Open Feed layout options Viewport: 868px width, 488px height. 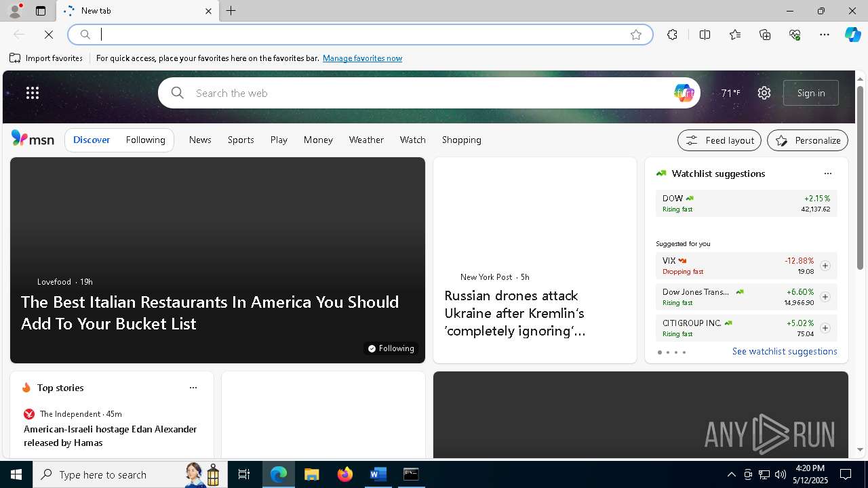pos(719,140)
